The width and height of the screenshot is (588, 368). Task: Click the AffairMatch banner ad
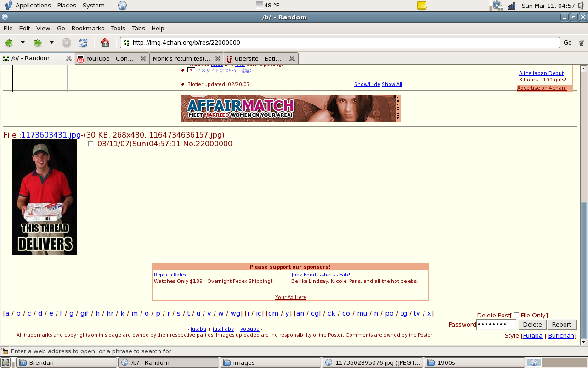tap(290, 109)
